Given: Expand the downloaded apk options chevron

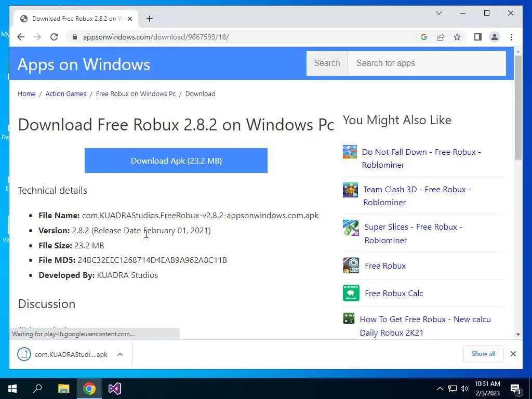Looking at the screenshot, I should (x=120, y=354).
